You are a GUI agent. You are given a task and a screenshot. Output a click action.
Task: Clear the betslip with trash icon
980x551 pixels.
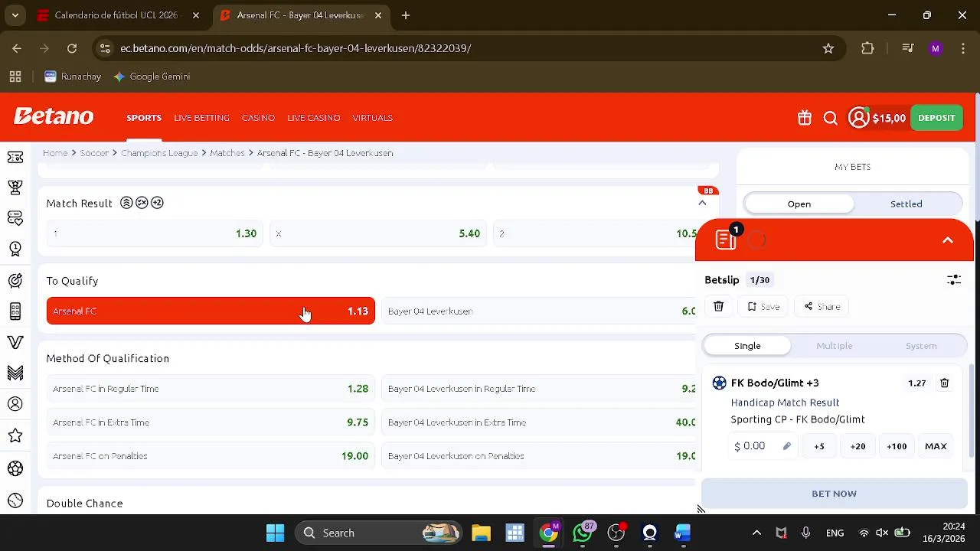(x=718, y=306)
